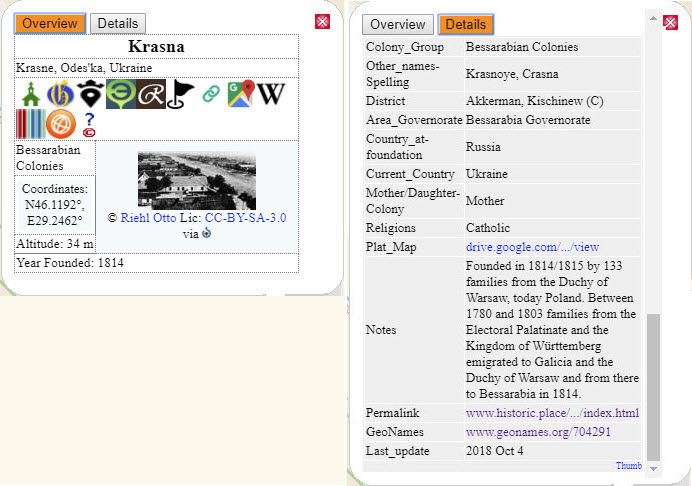This screenshot has width=692, height=486.
Task: Open the Google Maps pin icon
Action: point(240,94)
